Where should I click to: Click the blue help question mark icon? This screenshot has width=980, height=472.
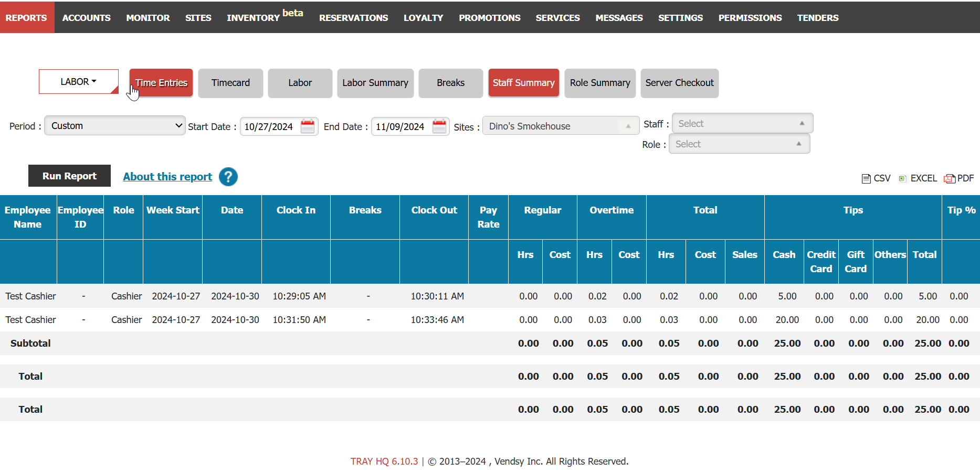pyautogui.click(x=228, y=177)
